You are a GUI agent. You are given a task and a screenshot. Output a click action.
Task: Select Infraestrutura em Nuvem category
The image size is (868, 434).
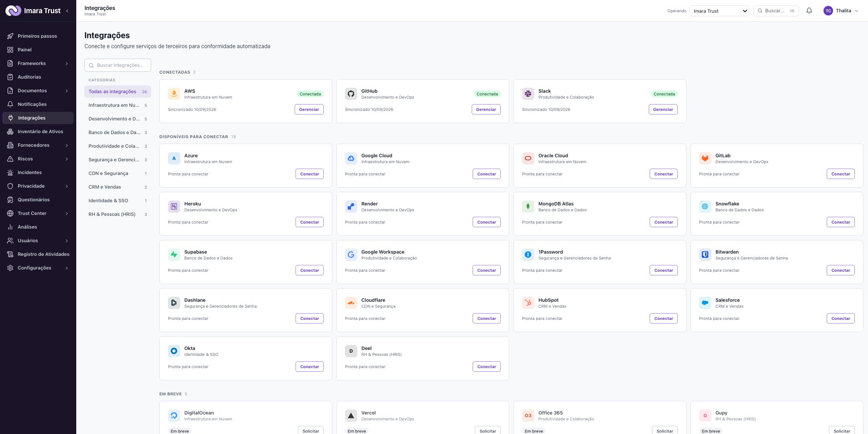tap(118, 105)
